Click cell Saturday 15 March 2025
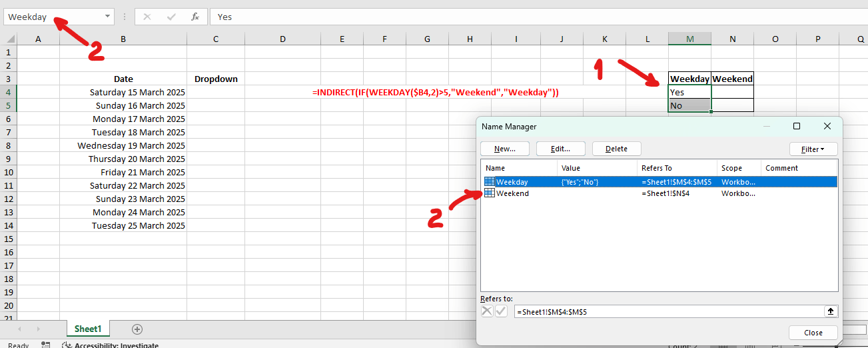868x348 pixels. (123, 92)
